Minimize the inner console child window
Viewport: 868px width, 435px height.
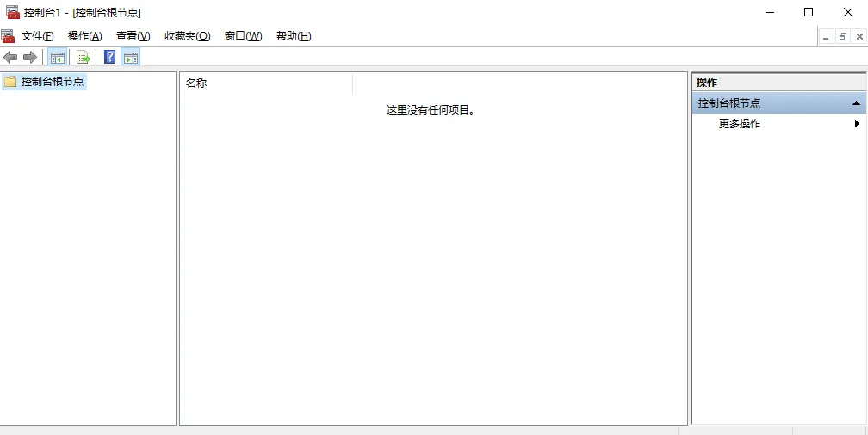826,36
